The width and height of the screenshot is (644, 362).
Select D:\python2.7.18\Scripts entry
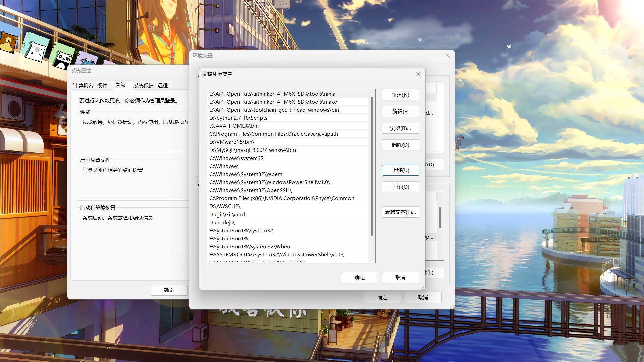point(288,118)
